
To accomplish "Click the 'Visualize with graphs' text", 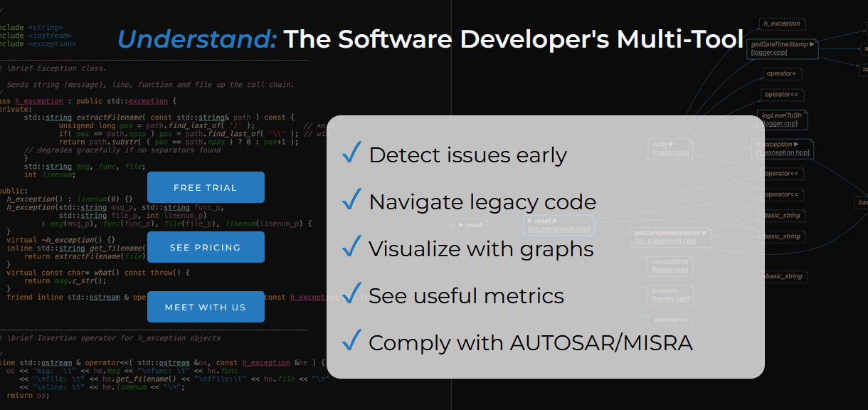I will coord(481,249).
